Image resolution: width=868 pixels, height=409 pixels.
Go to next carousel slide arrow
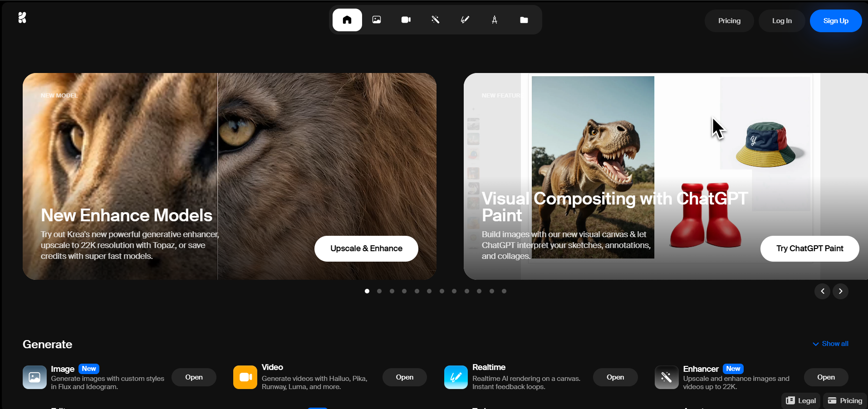click(841, 291)
